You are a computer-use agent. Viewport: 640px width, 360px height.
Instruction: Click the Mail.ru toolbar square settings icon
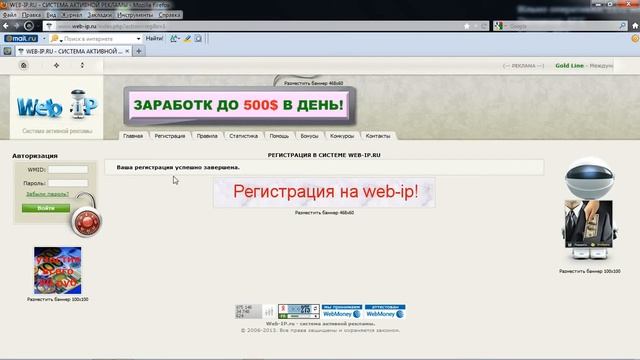coord(198,38)
